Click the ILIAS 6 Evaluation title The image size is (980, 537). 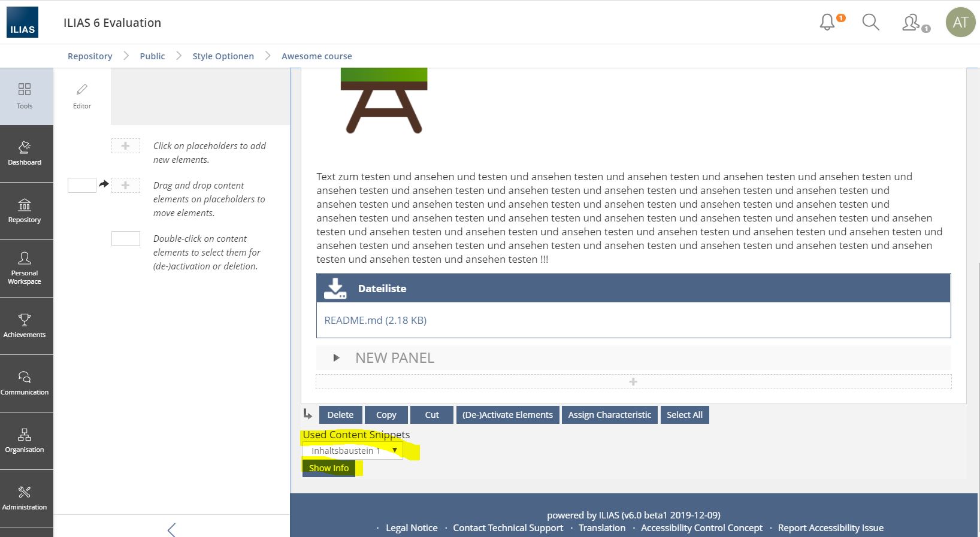pyautogui.click(x=113, y=23)
